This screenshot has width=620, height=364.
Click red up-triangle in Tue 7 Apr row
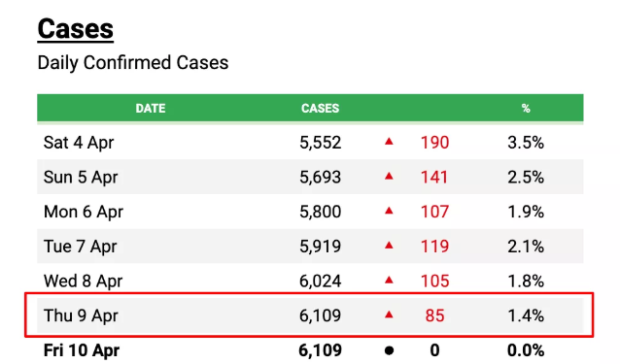(x=389, y=246)
